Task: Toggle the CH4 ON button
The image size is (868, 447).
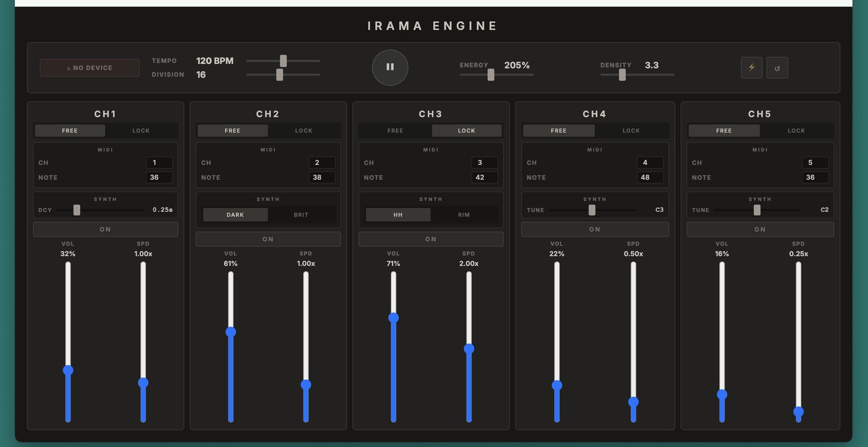Action: click(595, 229)
